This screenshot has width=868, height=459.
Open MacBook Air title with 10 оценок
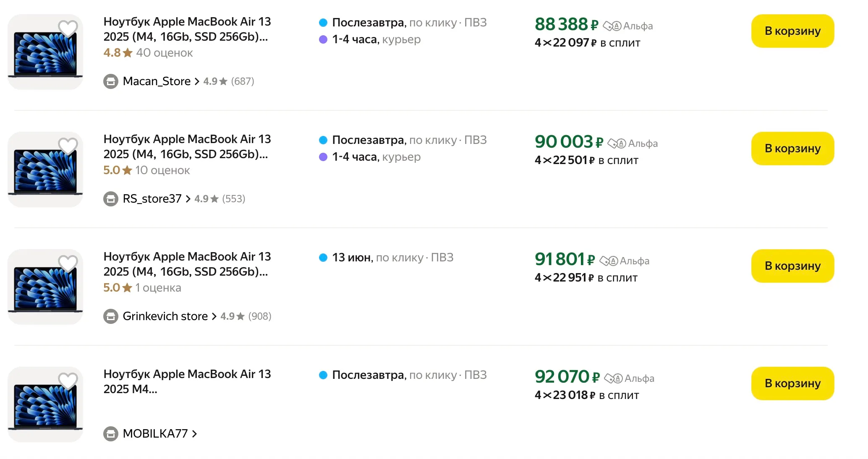click(x=187, y=146)
